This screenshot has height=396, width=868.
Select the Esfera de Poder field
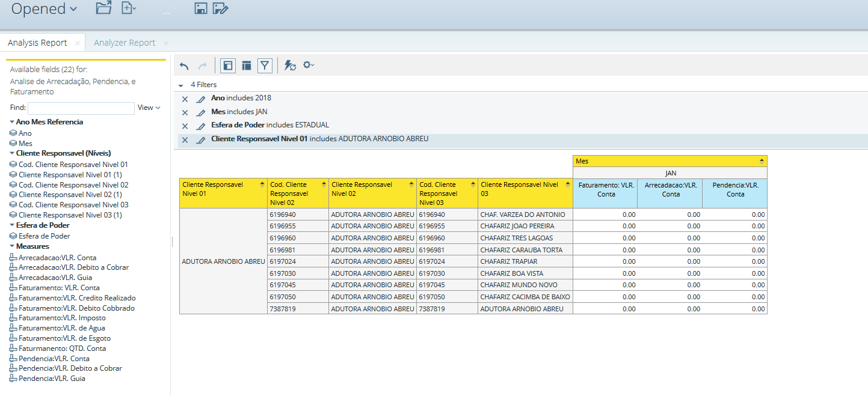pyautogui.click(x=44, y=236)
